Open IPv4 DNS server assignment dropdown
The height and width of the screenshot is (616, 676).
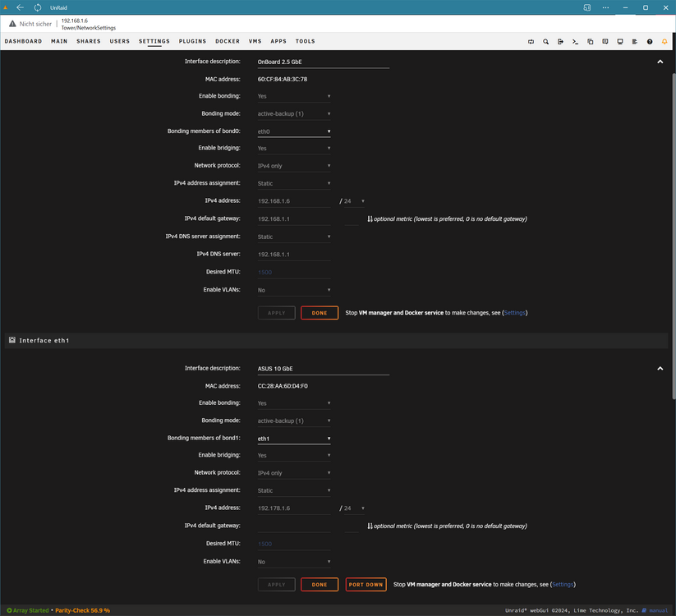pos(294,237)
